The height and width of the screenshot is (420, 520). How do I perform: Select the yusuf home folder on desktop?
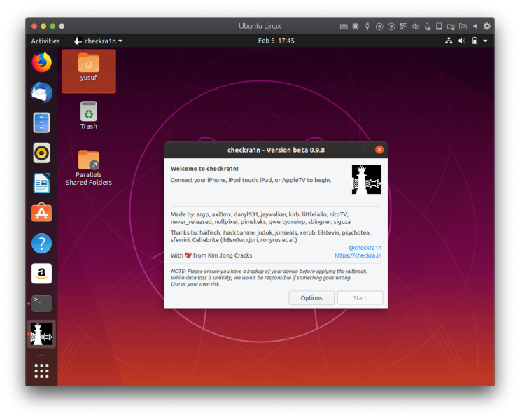pyautogui.click(x=88, y=69)
